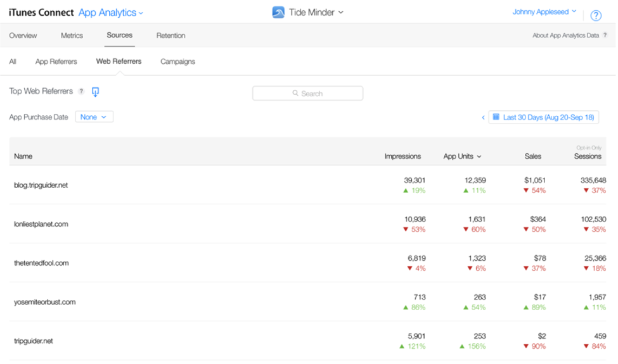The width and height of the screenshot is (618, 364).
Task: Click the iTunes Connect title
Action: [x=41, y=13]
